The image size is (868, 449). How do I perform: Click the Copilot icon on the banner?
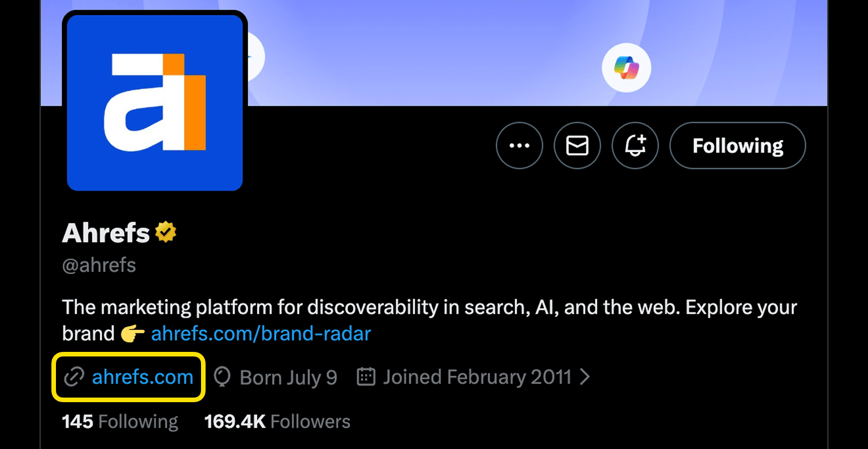[x=626, y=67]
